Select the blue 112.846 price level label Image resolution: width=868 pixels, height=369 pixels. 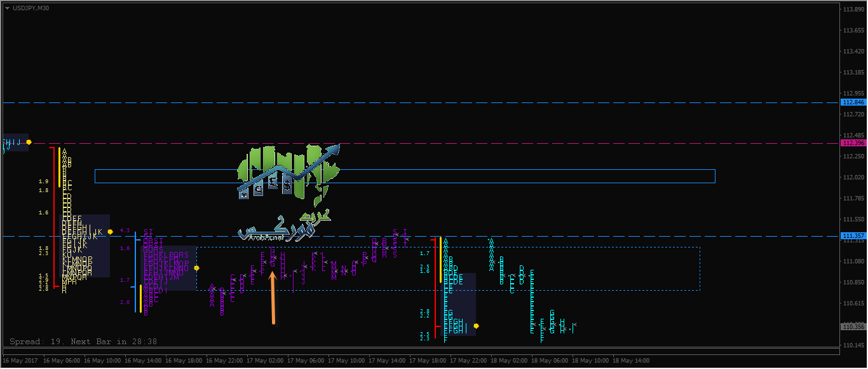click(x=853, y=102)
